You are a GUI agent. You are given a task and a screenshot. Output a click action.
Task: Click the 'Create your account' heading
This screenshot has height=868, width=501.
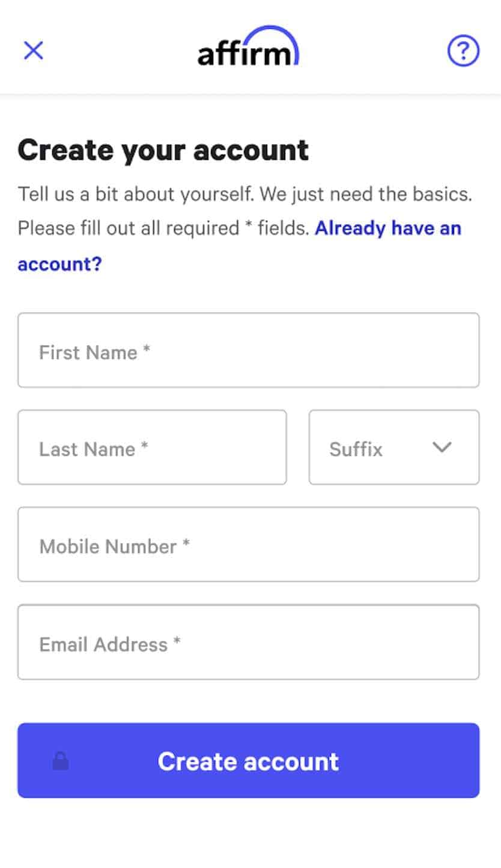[163, 150]
